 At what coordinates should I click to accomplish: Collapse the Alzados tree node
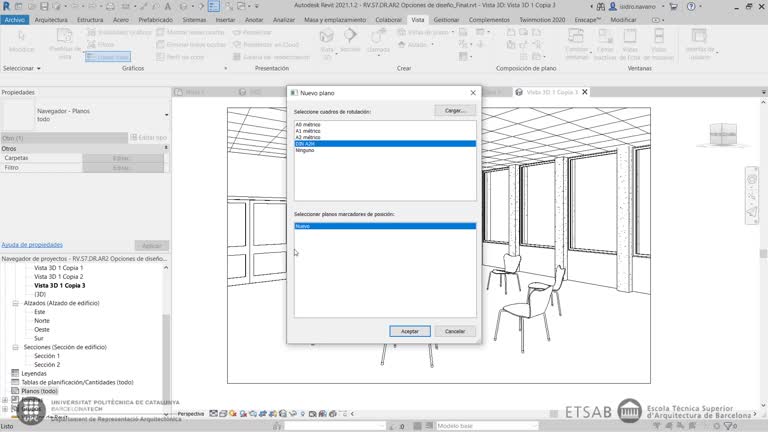coord(15,302)
